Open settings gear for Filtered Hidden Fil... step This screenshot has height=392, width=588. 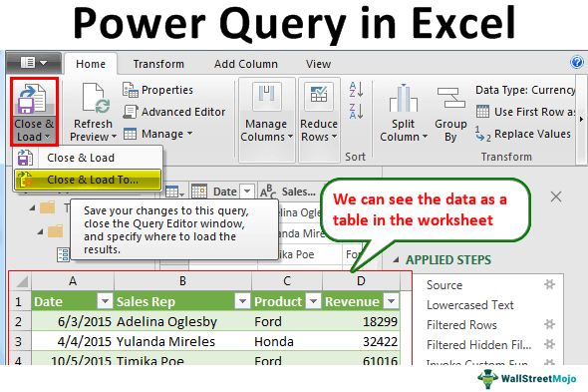(x=549, y=344)
